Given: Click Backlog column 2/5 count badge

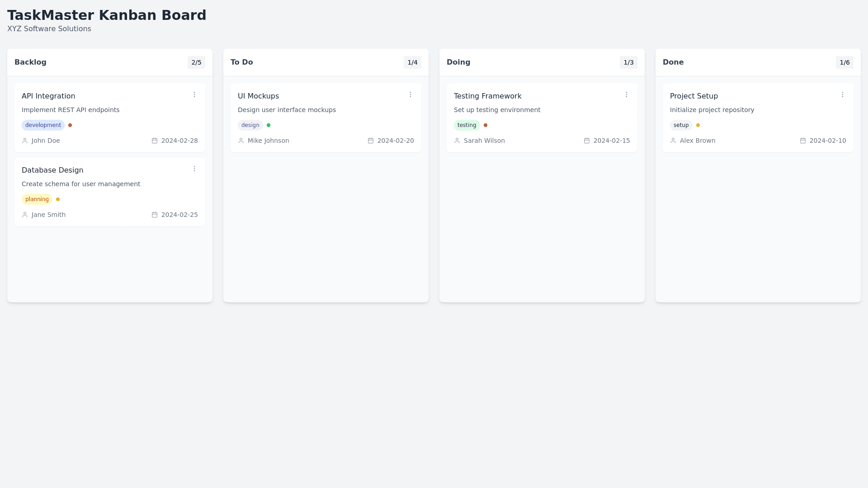Looking at the screenshot, I should point(196,62).
